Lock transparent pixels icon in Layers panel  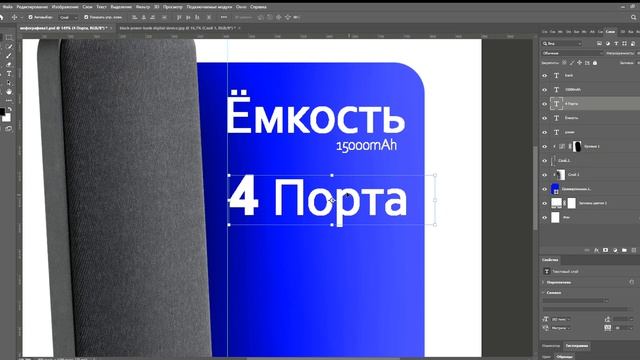(564, 63)
